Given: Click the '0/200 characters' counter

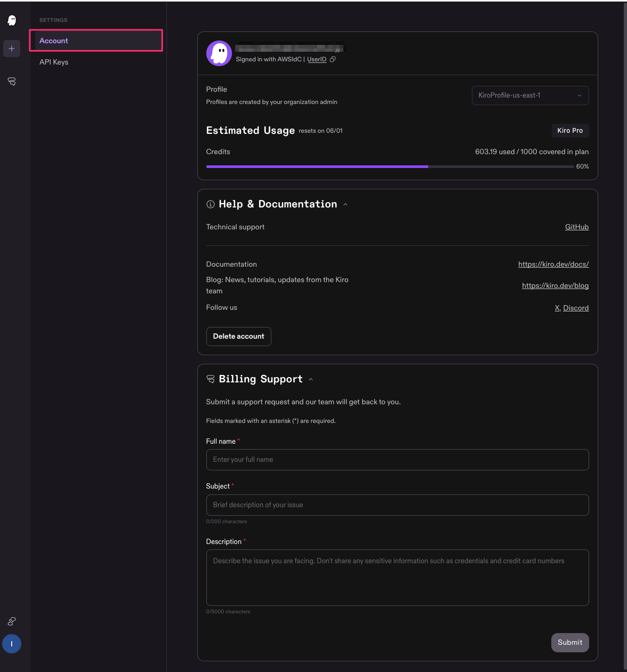Looking at the screenshot, I should coord(227,522).
